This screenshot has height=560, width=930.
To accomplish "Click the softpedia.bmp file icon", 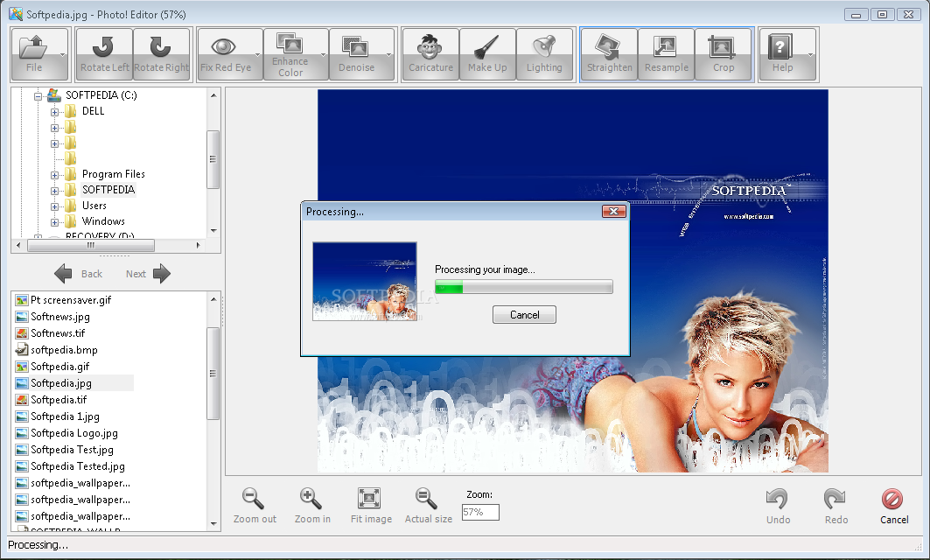I will click(22, 349).
